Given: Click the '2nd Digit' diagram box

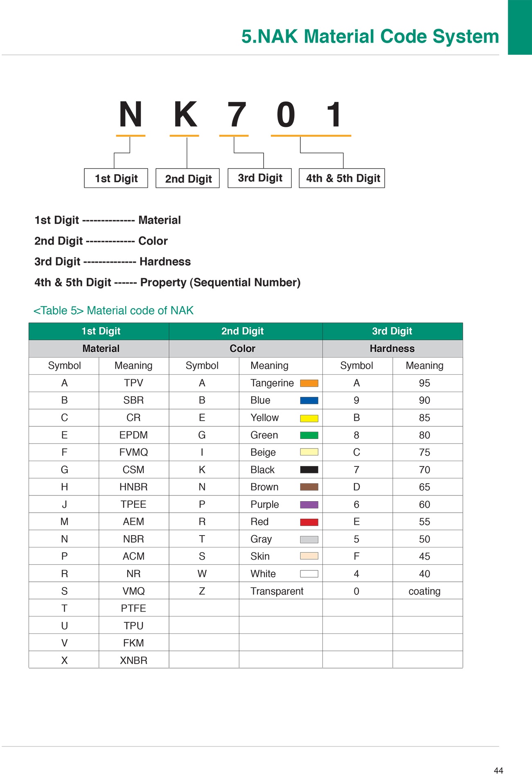Looking at the screenshot, I should 187,178.
